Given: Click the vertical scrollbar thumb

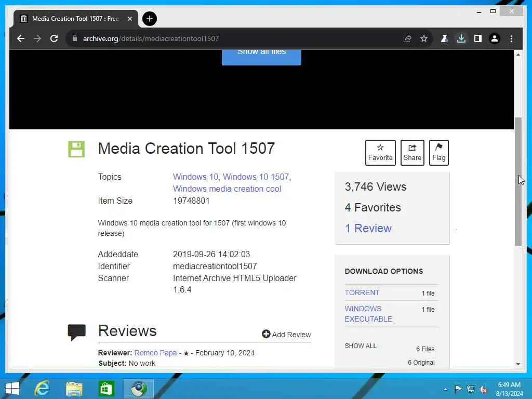Looking at the screenshot, I should 518,181.
